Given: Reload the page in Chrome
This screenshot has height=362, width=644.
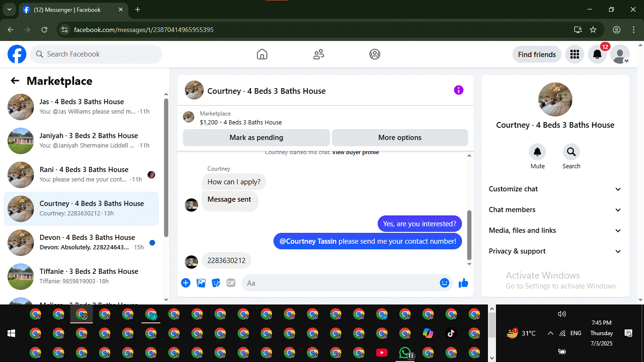Looking at the screenshot, I should (x=44, y=30).
